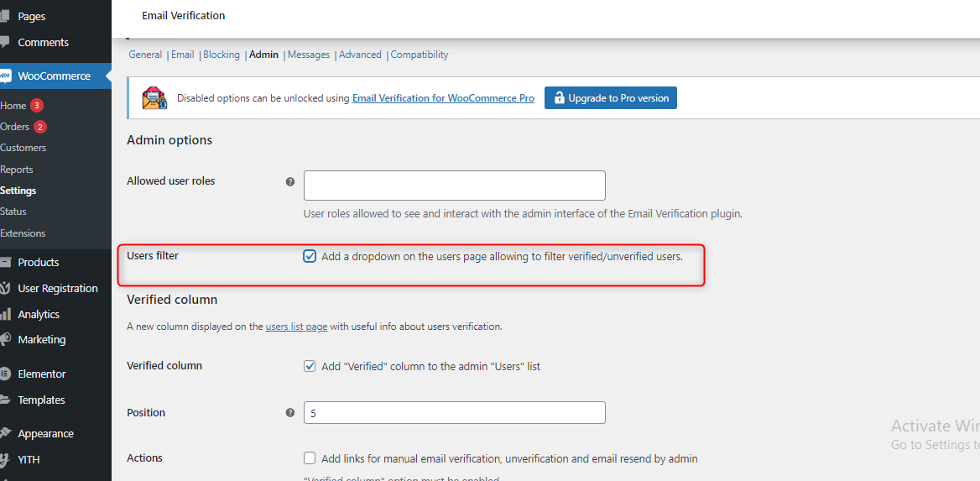Switch to the Blocking tab

(x=222, y=55)
